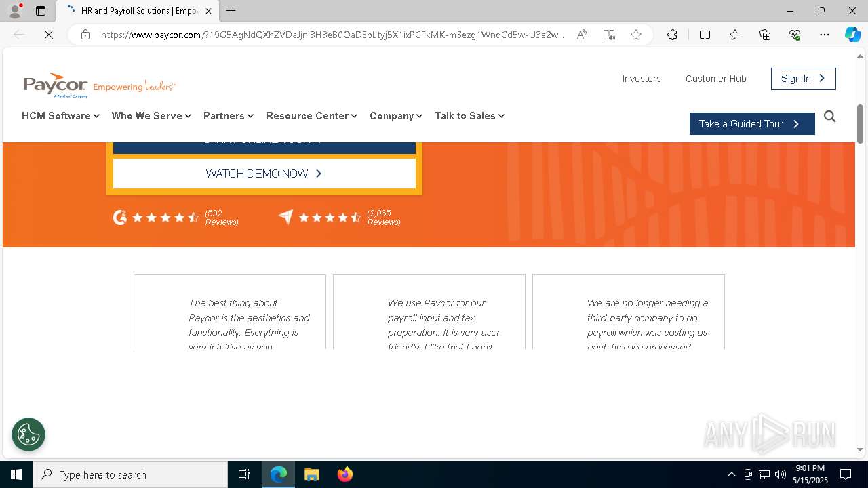Screen dimensions: 868x488
Task: Activate Read aloud icon in address bar
Action: pos(582,35)
